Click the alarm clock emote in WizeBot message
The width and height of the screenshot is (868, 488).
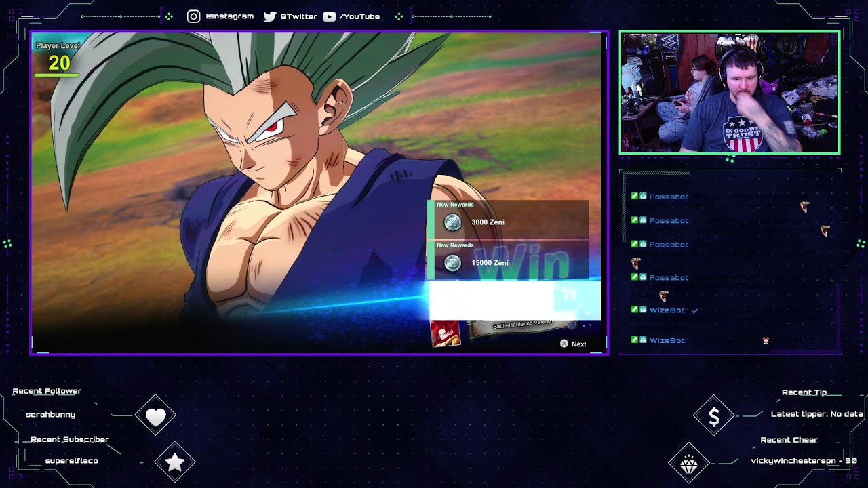pyautogui.click(x=766, y=340)
